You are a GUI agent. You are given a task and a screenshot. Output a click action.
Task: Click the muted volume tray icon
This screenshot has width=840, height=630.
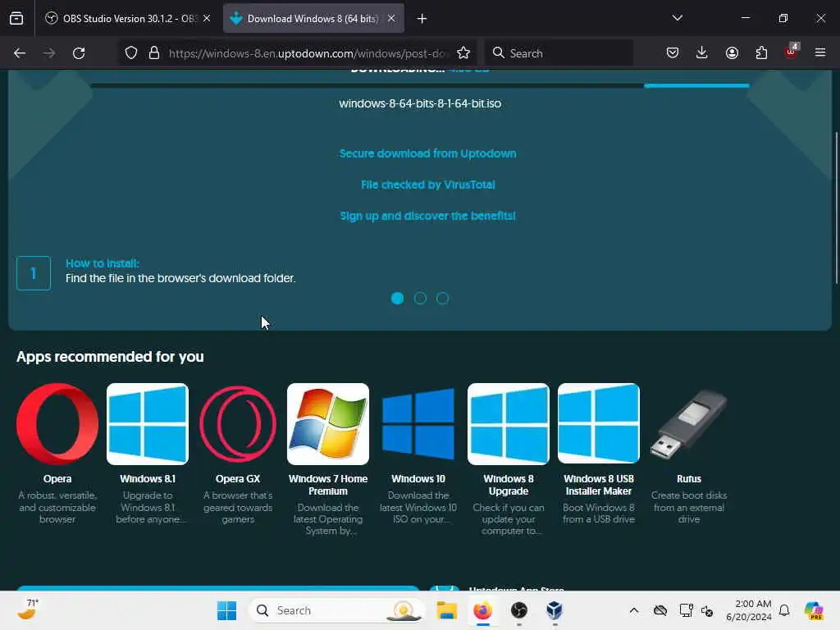[707, 610]
